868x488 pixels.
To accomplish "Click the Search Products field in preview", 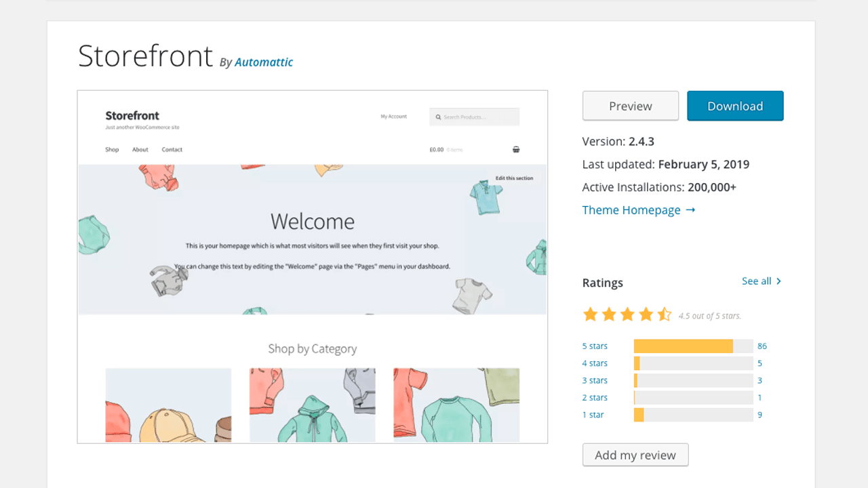I will (478, 117).
